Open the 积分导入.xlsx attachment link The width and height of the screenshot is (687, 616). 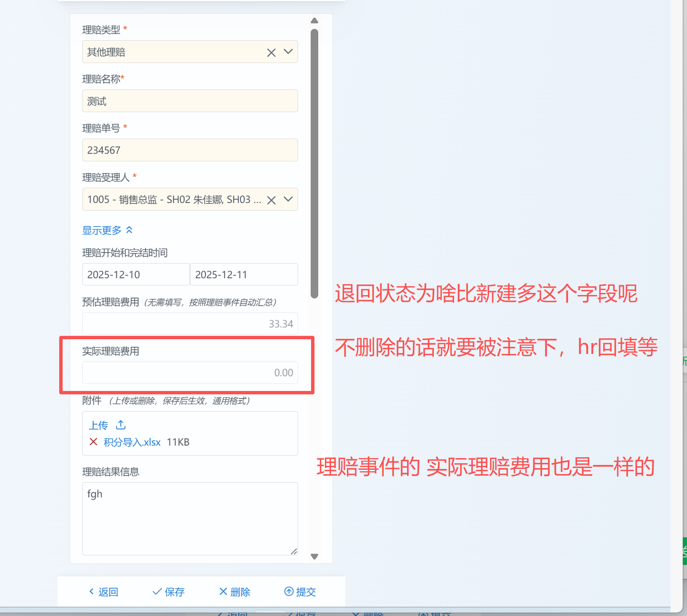point(132,442)
